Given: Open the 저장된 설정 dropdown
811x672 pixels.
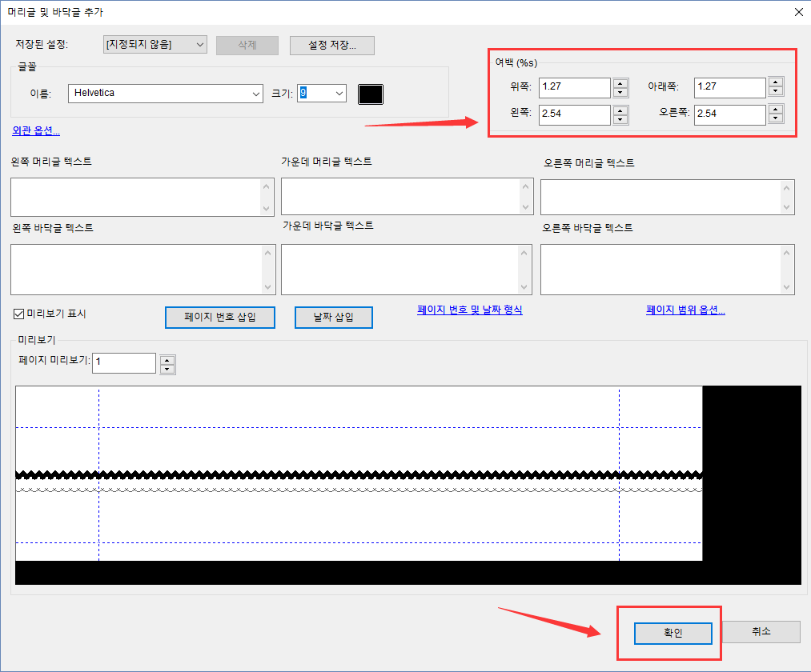Looking at the screenshot, I should click(155, 45).
